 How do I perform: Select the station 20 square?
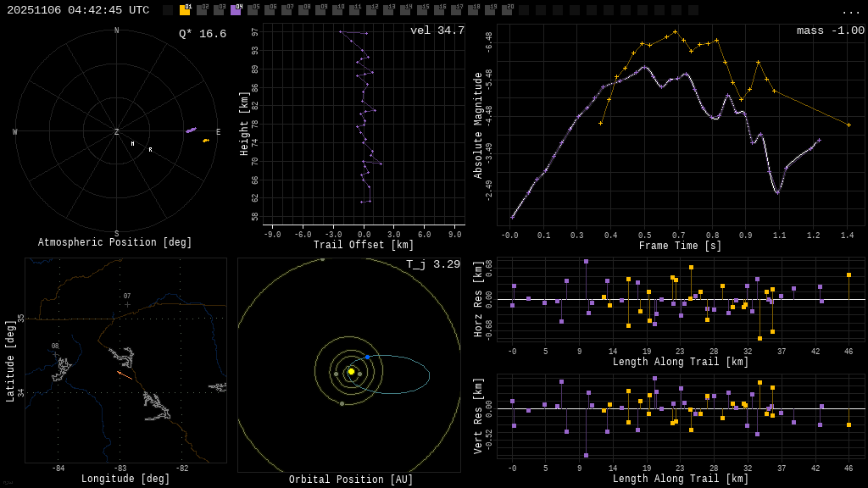pyautogui.click(x=507, y=10)
